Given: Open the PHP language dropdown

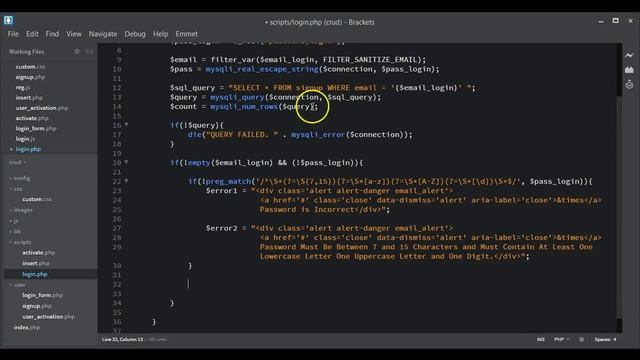Looking at the screenshot, I should tap(561, 339).
